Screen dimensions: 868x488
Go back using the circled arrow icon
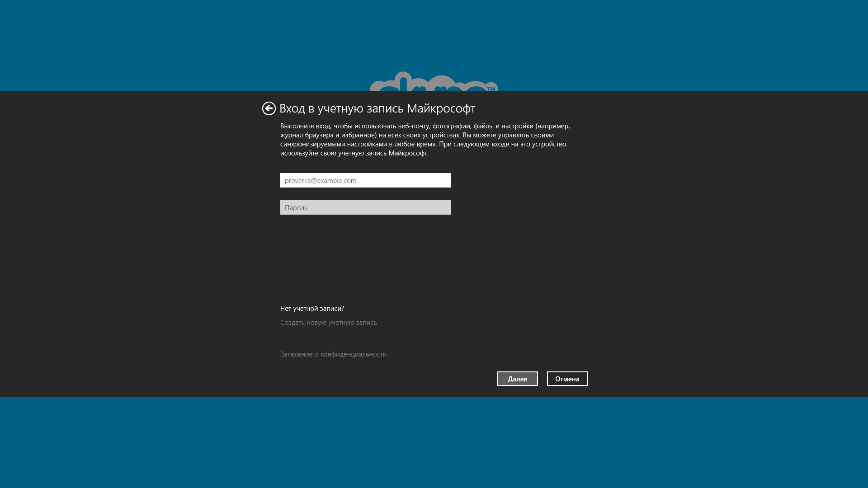[x=269, y=108]
